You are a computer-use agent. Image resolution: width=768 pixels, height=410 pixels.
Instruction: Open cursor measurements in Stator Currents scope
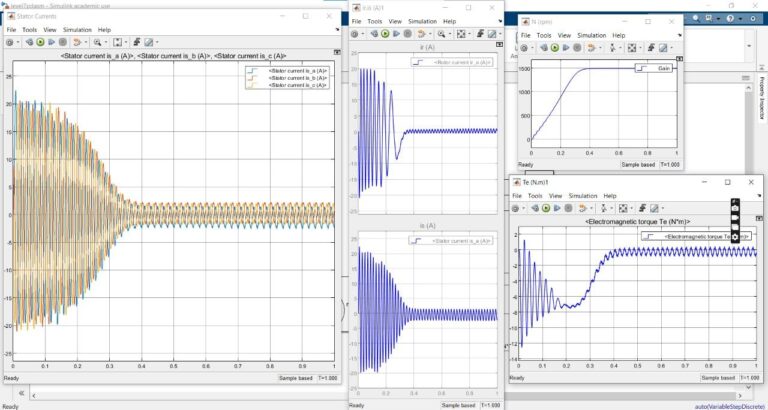(149, 42)
